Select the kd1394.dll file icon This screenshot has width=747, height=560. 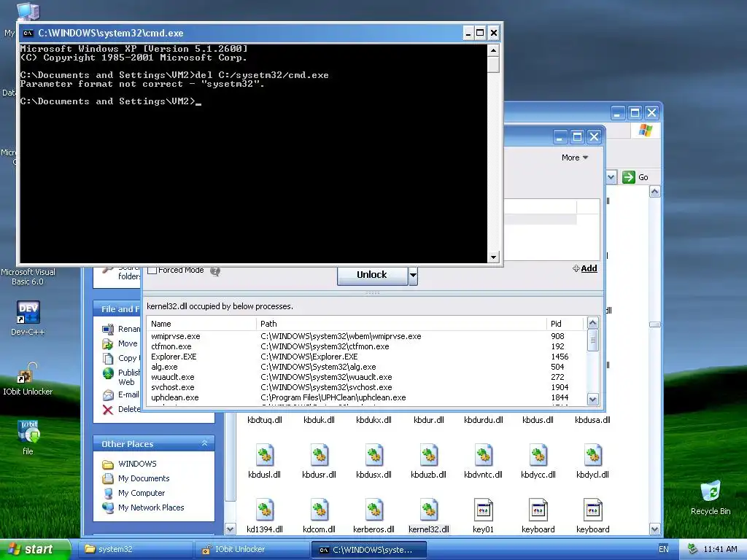point(264,510)
